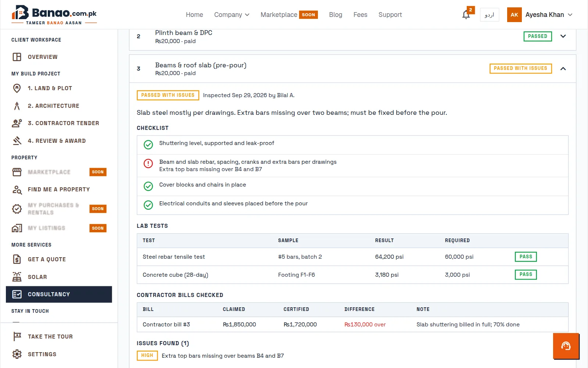Switch language to Urdu
This screenshot has height=368, width=588.
click(x=490, y=15)
